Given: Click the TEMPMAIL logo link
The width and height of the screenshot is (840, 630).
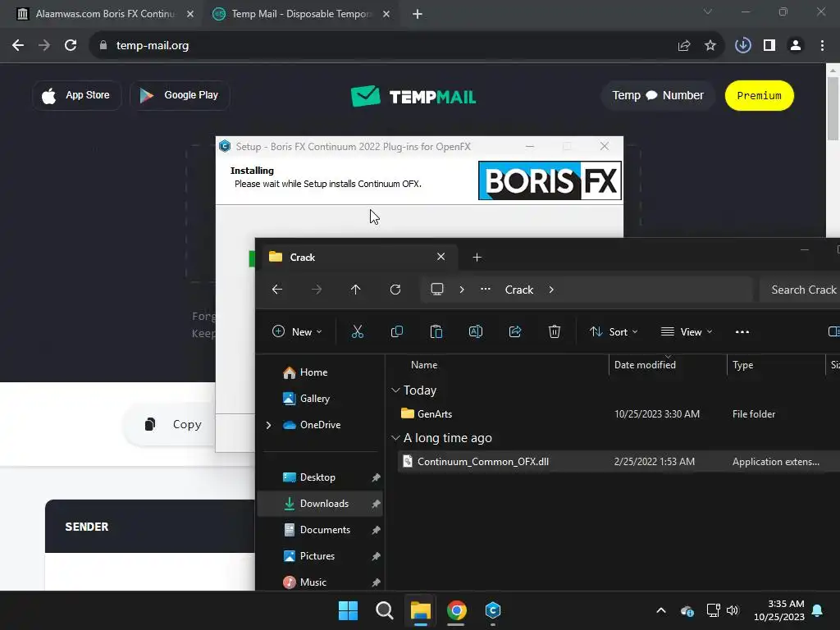Looking at the screenshot, I should click(x=413, y=97).
